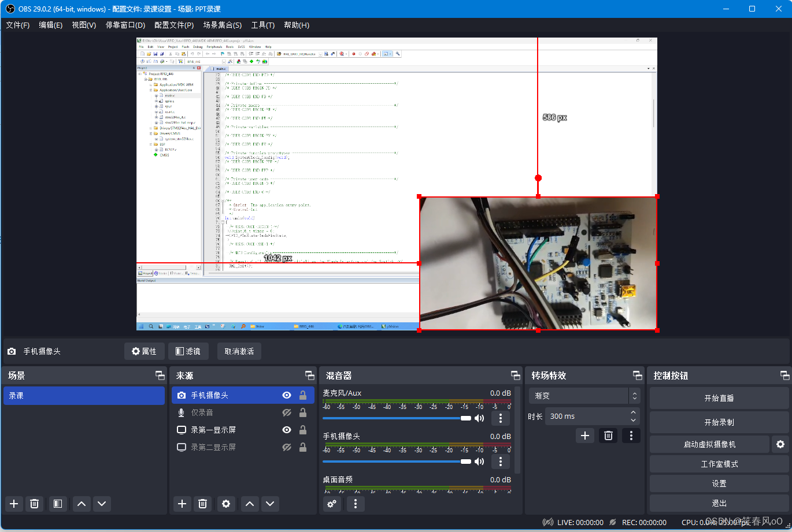Undock the 转场特效 panel via float icon
Viewport: 792px width, 532px height.
tap(637, 375)
